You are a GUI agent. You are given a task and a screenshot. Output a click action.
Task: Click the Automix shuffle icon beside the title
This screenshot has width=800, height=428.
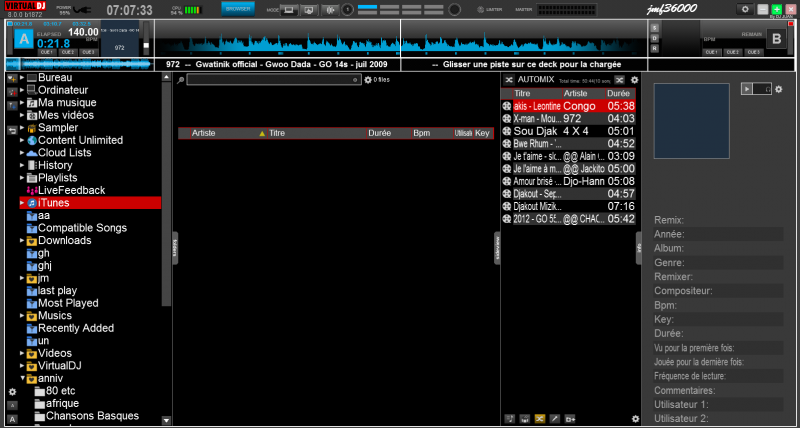click(508, 79)
